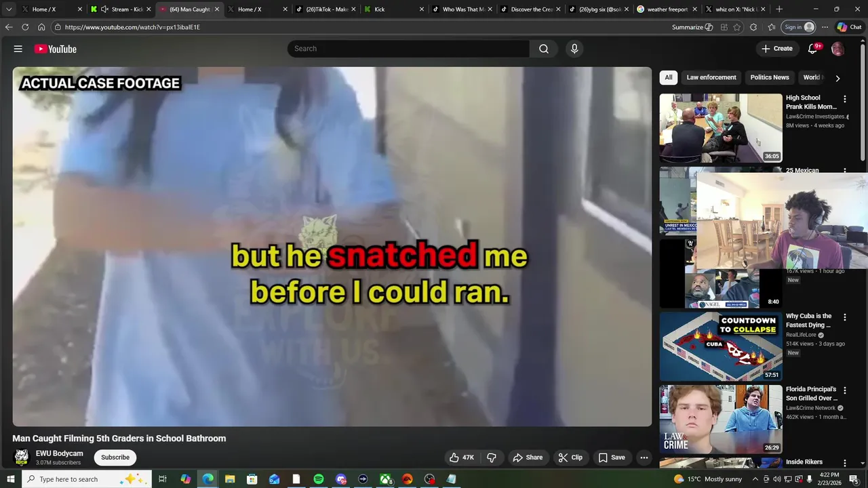The height and width of the screenshot is (488, 868).
Task: Dislike the video with thumbs down
Action: point(492,457)
